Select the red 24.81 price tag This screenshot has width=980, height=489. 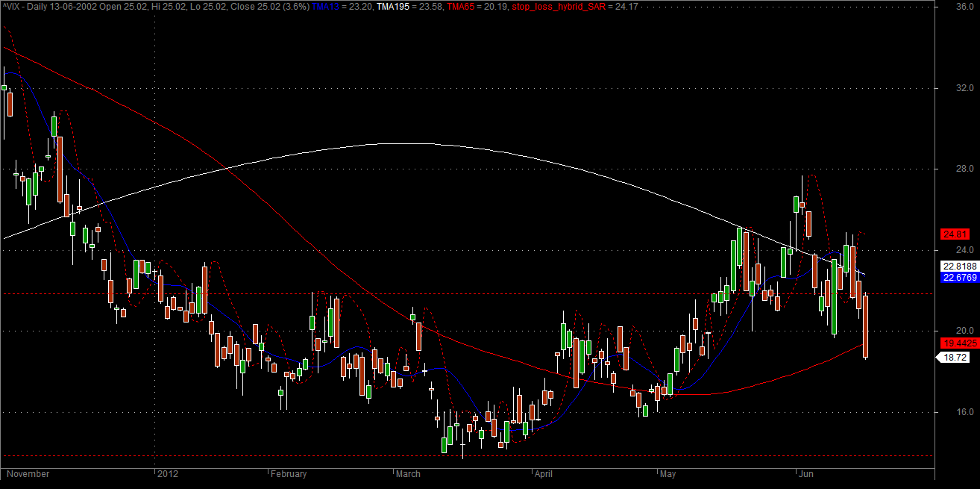pyautogui.click(x=955, y=234)
